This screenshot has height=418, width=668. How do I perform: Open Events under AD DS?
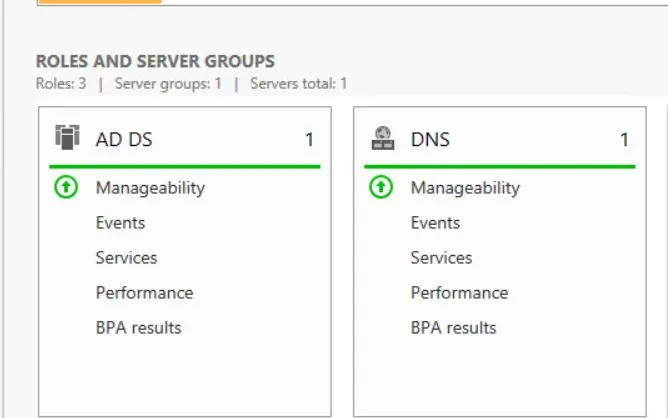120,222
